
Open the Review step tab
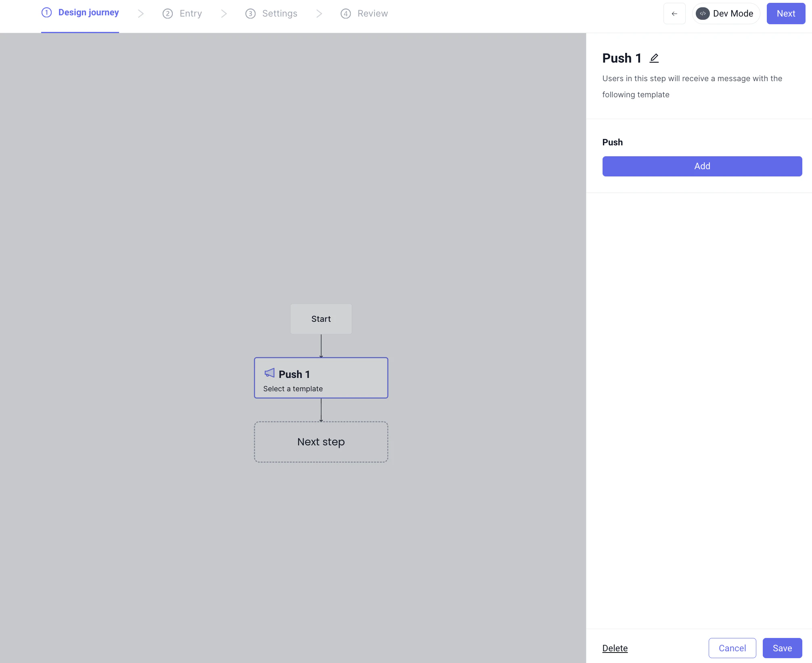click(372, 14)
